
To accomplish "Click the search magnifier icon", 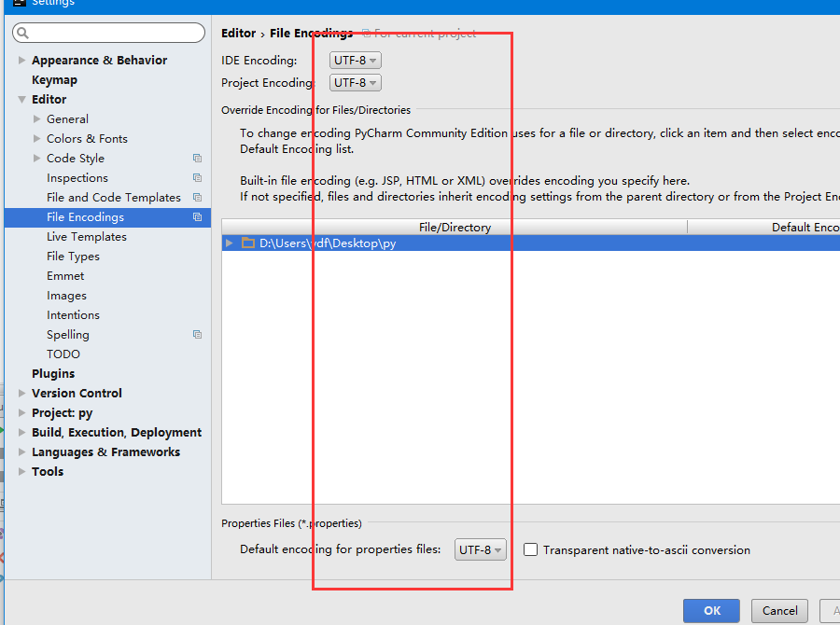I will tap(22, 34).
